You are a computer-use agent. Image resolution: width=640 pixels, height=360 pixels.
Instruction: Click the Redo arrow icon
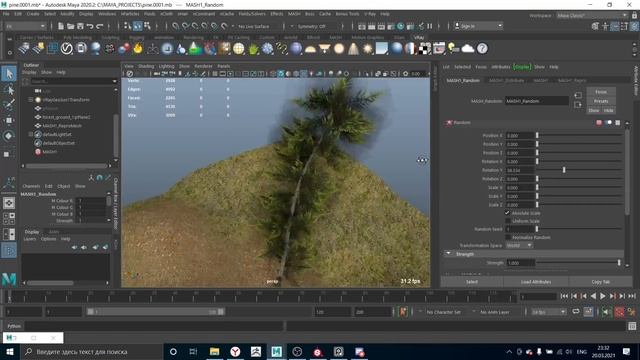click(x=100, y=26)
